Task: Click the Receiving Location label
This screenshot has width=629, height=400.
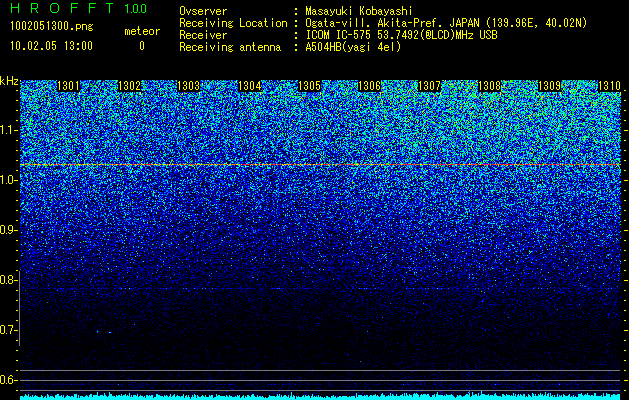Action: tap(233, 23)
